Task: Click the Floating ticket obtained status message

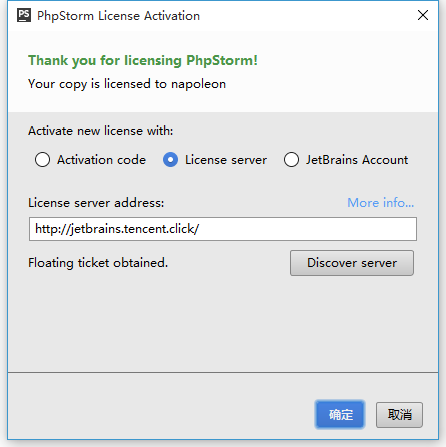Action: point(98,263)
